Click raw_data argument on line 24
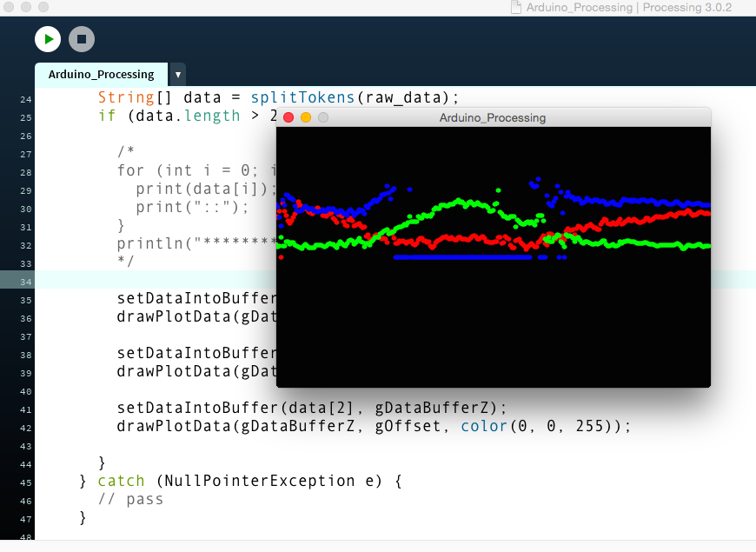This screenshot has width=756, height=552. tap(403, 98)
